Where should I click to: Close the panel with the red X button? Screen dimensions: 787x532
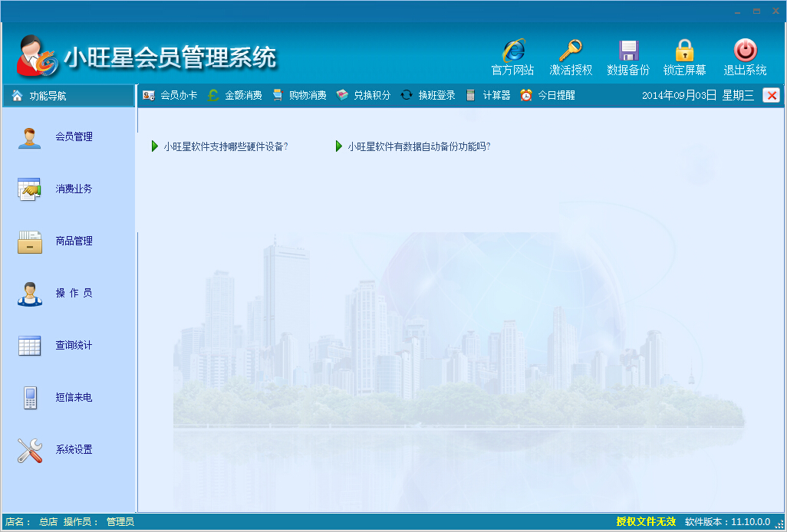[772, 95]
